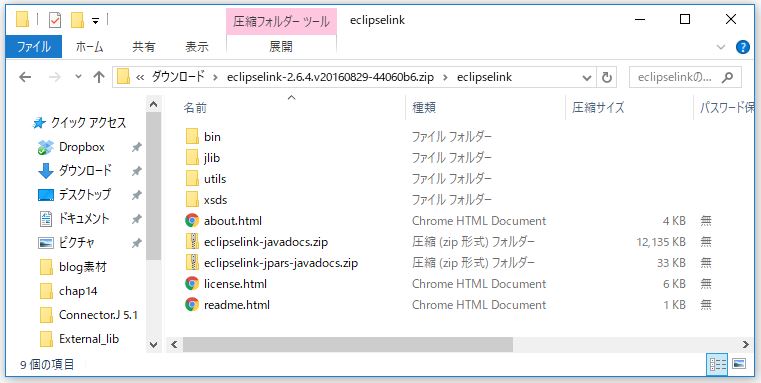761x383 pixels.
Task: Select the xsds folder icon
Action: coord(192,200)
